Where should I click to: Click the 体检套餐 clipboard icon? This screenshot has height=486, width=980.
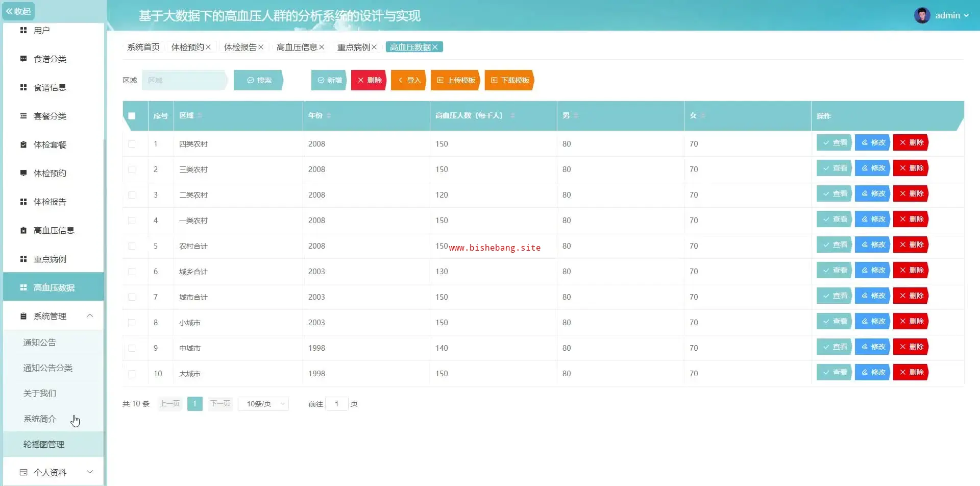click(23, 144)
